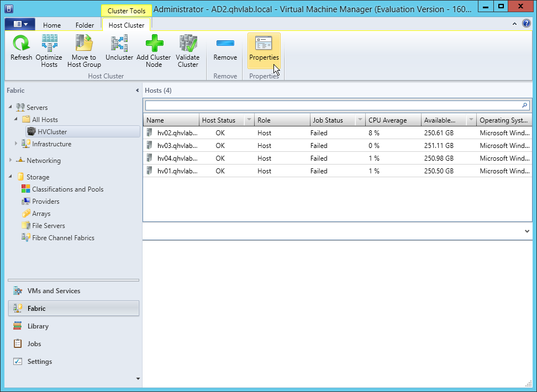Click Move to Host Group icon
The width and height of the screenshot is (537, 392).
(84, 44)
